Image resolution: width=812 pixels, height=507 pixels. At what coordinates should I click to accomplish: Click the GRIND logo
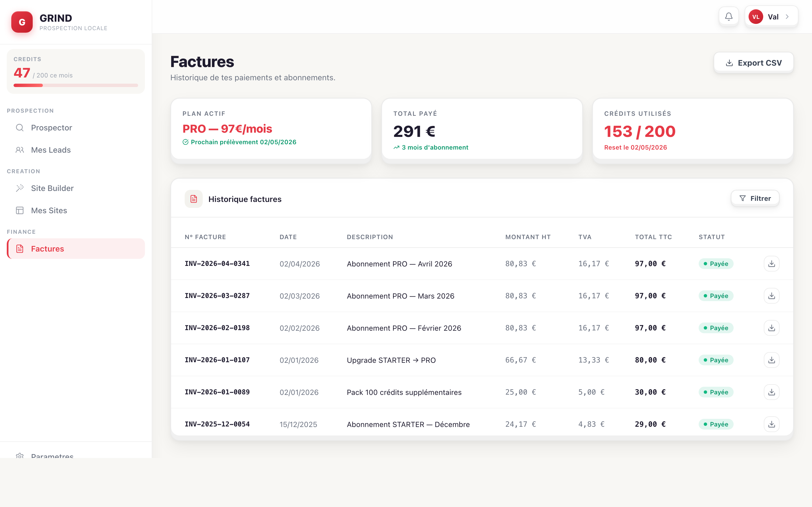(22, 22)
